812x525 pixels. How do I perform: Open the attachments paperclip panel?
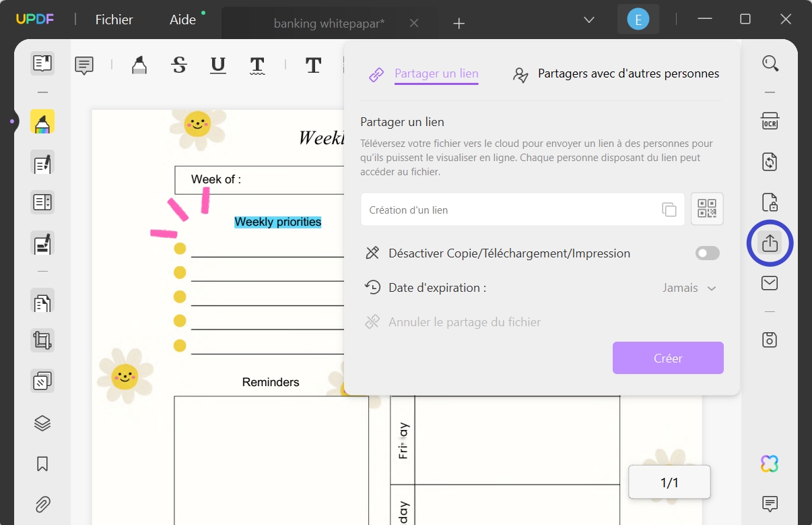coord(42,503)
